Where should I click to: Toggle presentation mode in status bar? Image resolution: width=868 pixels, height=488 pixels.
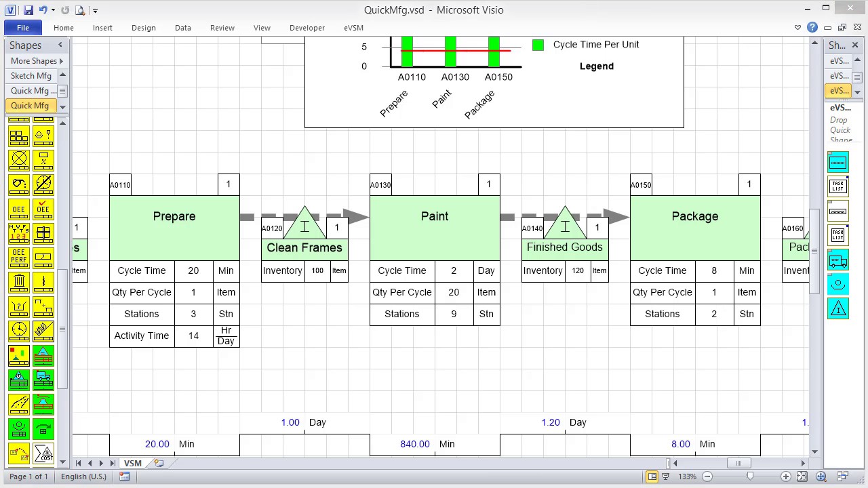(666, 476)
